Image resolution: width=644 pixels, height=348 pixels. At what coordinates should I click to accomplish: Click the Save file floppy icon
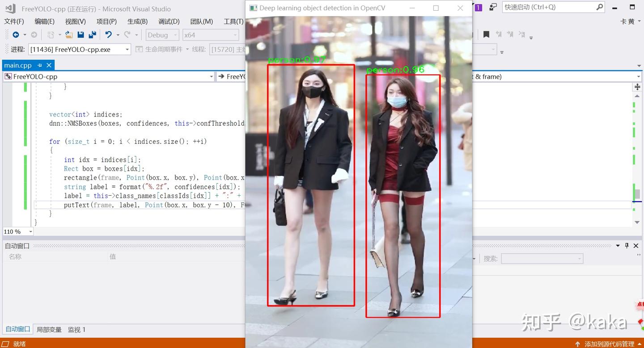coord(81,35)
